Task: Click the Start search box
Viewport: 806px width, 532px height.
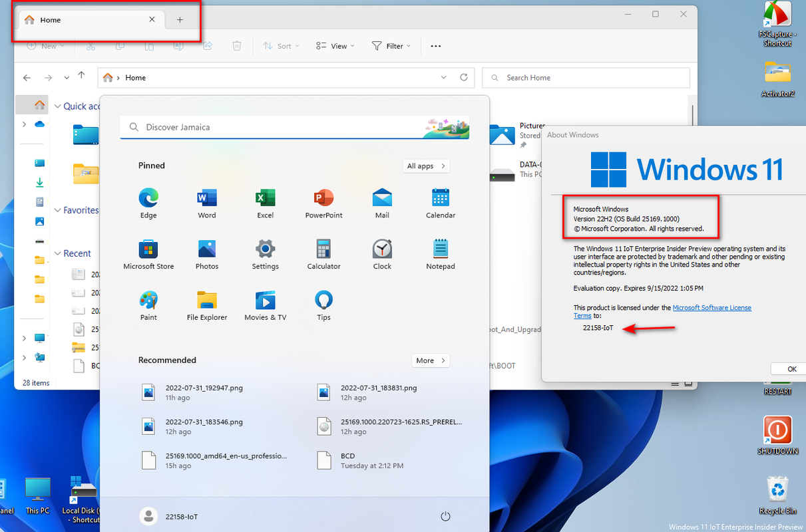Action: click(x=295, y=127)
